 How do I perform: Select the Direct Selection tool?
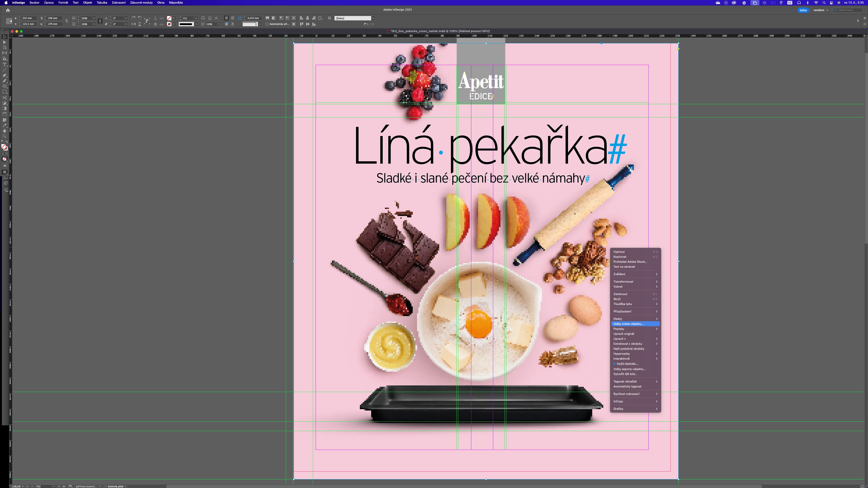pyautogui.click(x=4, y=42)
